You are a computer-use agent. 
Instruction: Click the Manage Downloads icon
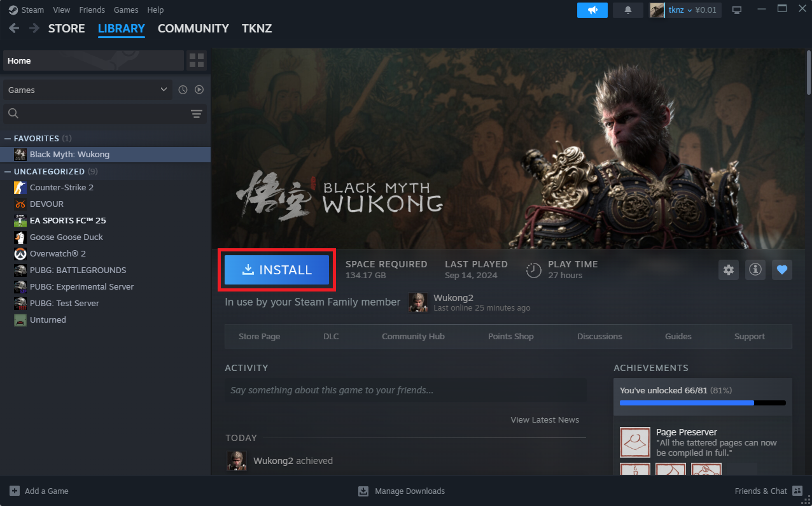tap(363, 491)
